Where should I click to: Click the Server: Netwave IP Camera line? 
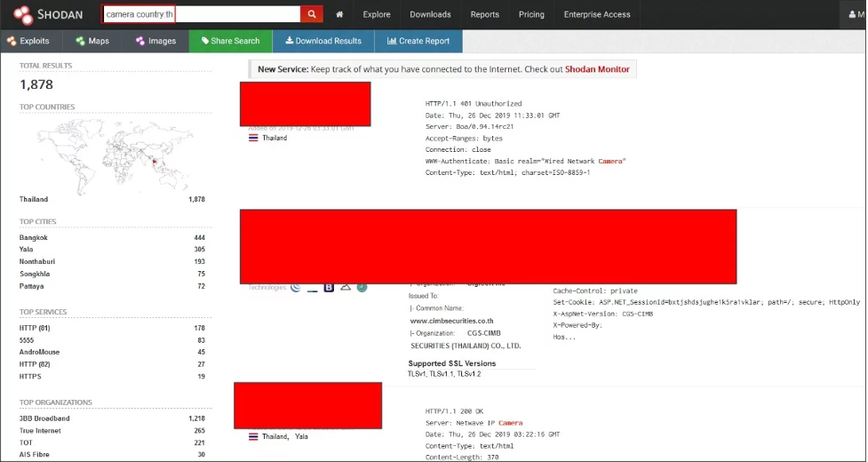(474, 423)
